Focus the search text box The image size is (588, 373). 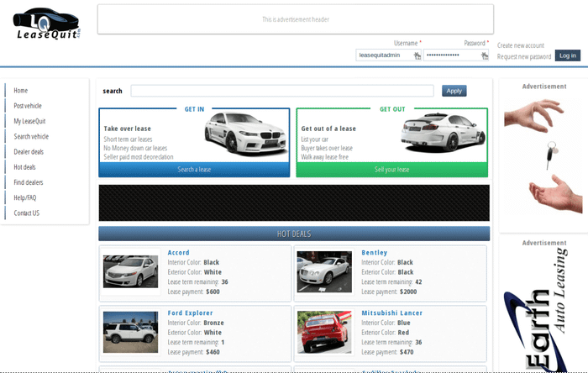pos(282,91)
